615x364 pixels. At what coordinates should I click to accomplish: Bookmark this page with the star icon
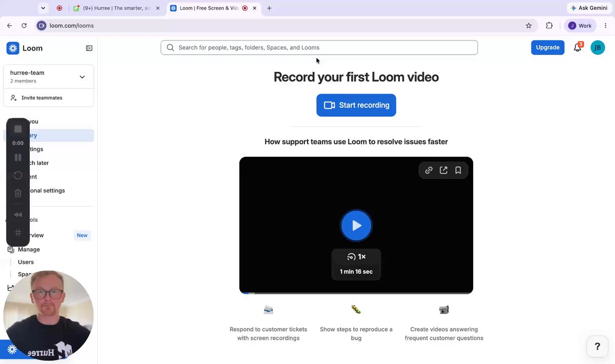pos(528,26)
